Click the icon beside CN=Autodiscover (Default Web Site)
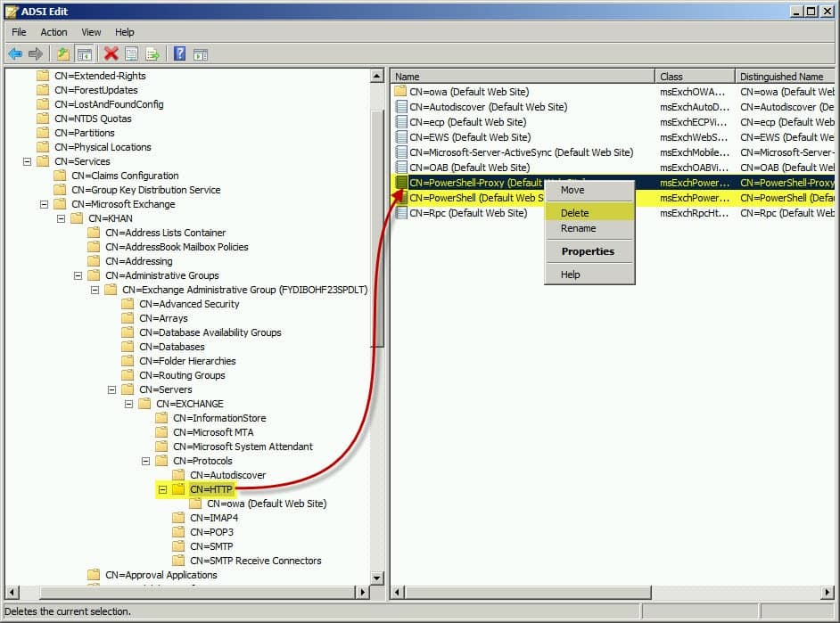This screenshot has height=623, width=840. click(400, 107)
